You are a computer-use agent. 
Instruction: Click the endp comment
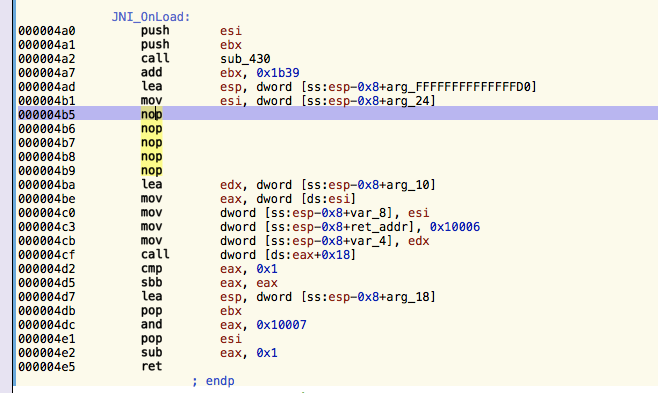click(213, 381)
